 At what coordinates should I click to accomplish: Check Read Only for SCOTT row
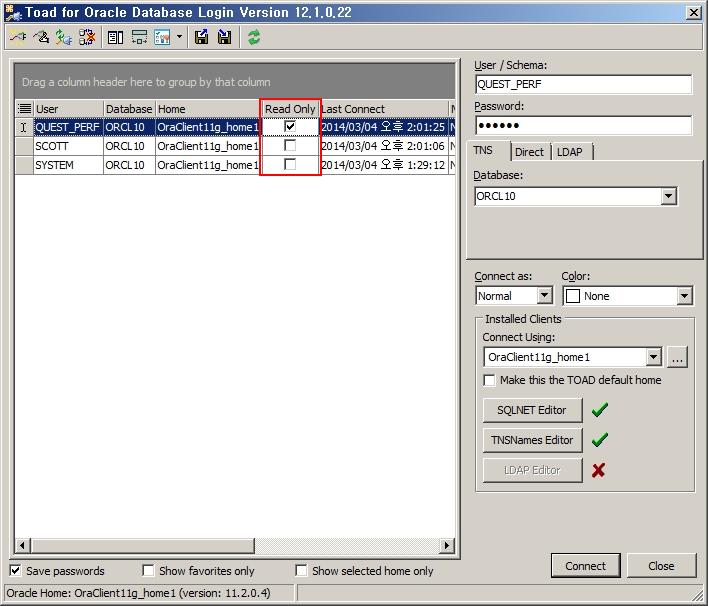pos(290,145)
